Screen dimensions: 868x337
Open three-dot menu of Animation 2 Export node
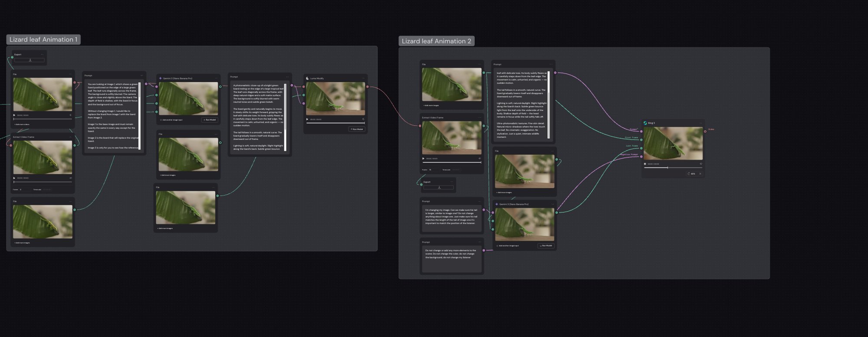pyautogui.click(x=451, y=182)
